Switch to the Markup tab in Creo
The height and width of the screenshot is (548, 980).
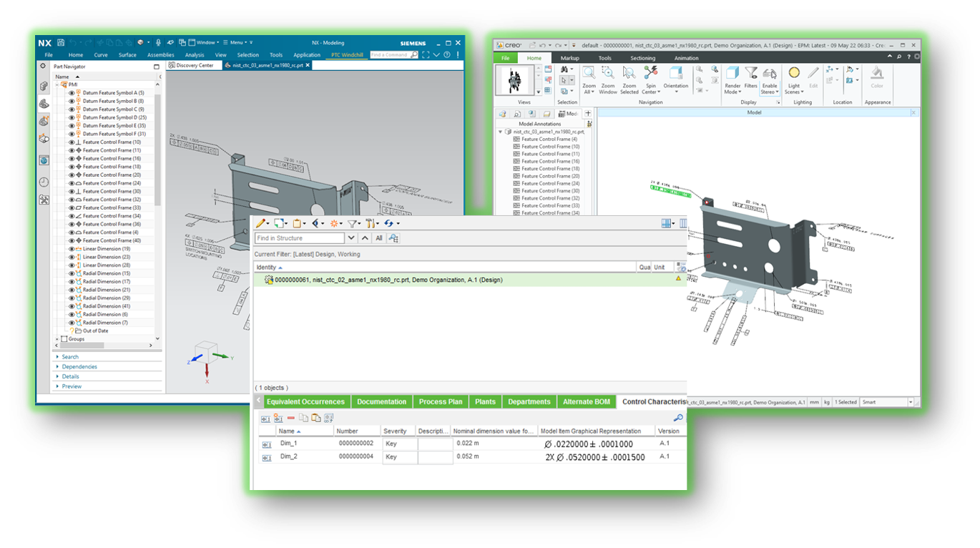(x=570, y=58)
